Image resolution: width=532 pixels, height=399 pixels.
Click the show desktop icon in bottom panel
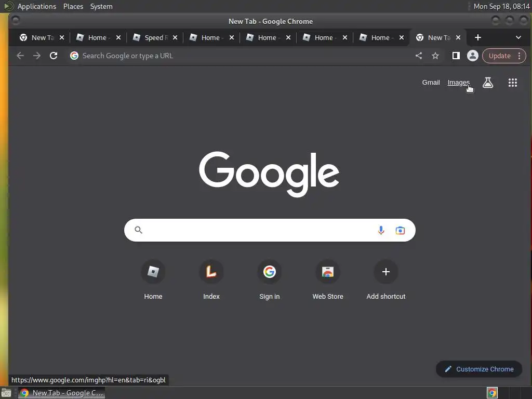click(x=6, y=393)
